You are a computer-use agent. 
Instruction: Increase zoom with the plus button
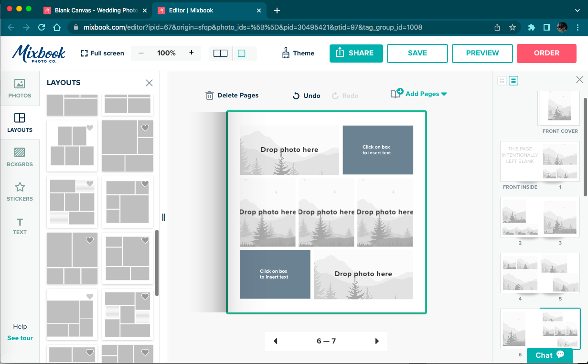pyautogui.click(x=191, y=53)
